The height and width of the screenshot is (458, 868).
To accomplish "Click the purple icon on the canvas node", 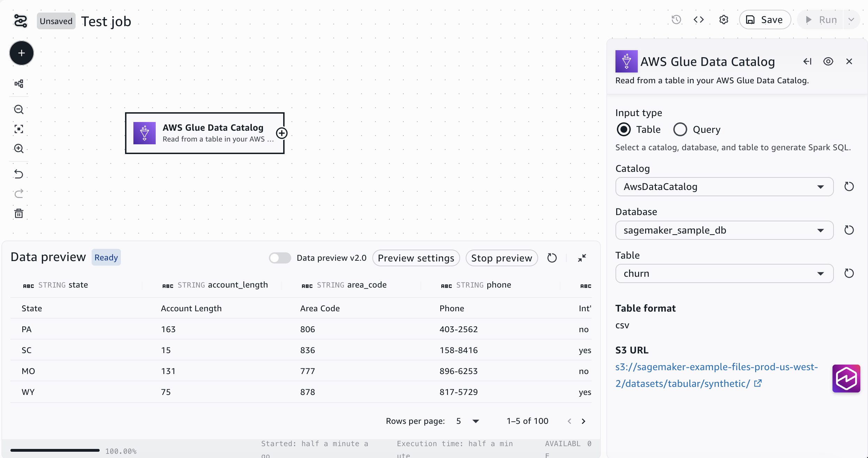I will tap(145, 133).
